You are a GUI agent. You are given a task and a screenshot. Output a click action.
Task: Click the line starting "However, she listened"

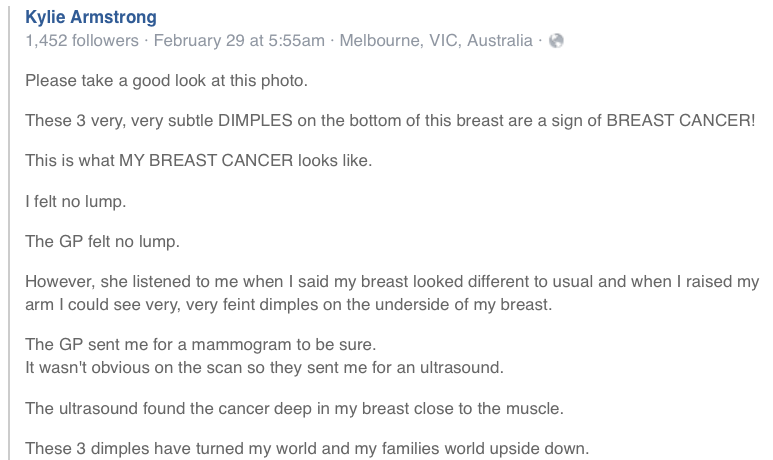pos(392,282)
